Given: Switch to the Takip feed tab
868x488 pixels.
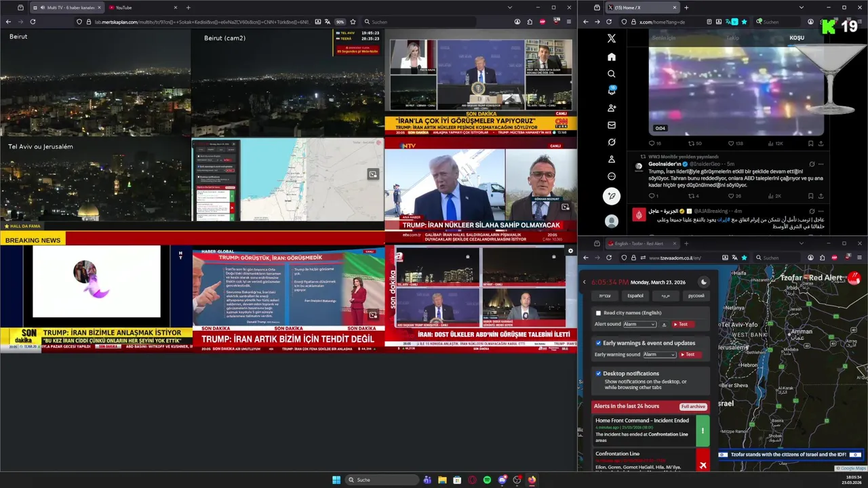Looking at the screenshot, I should (x=732, y=38).
